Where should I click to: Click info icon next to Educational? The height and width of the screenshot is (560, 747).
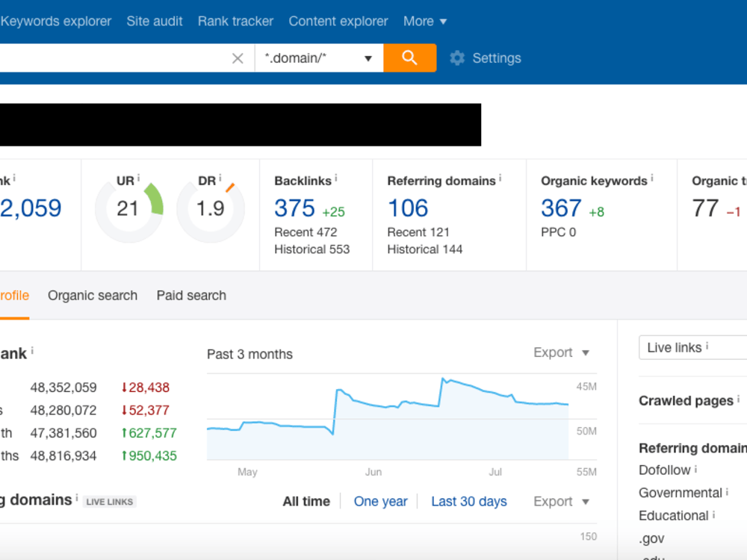tap(713, 514)
